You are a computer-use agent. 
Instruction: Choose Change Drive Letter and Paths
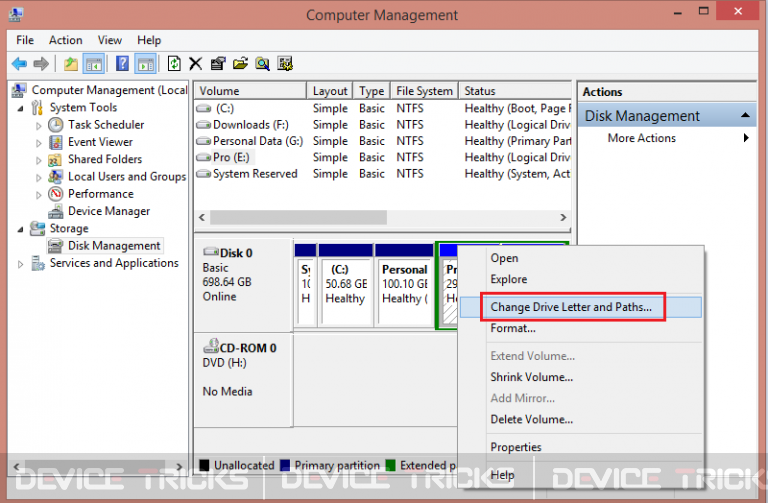click(580, 307)
